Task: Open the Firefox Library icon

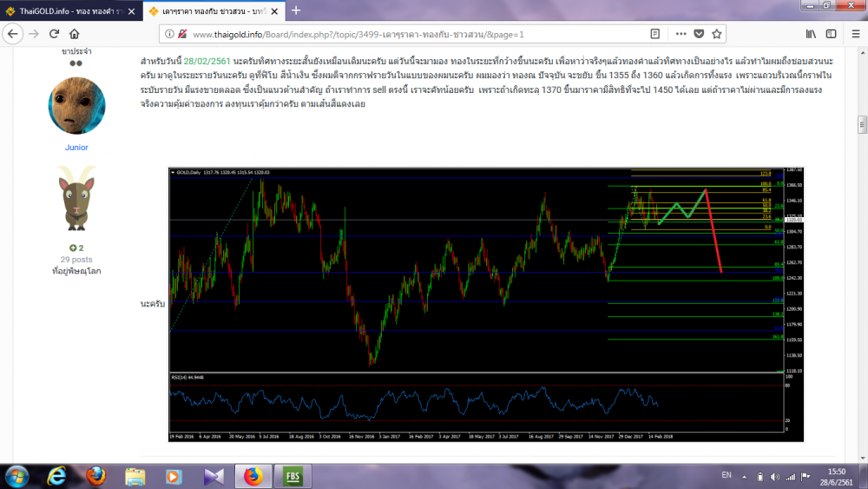Action: point(811,34)
